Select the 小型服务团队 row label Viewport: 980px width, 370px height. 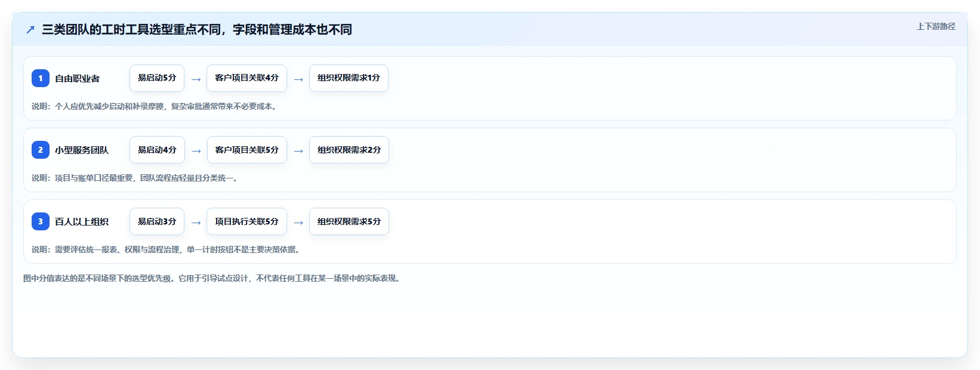(x=82, y=150)
